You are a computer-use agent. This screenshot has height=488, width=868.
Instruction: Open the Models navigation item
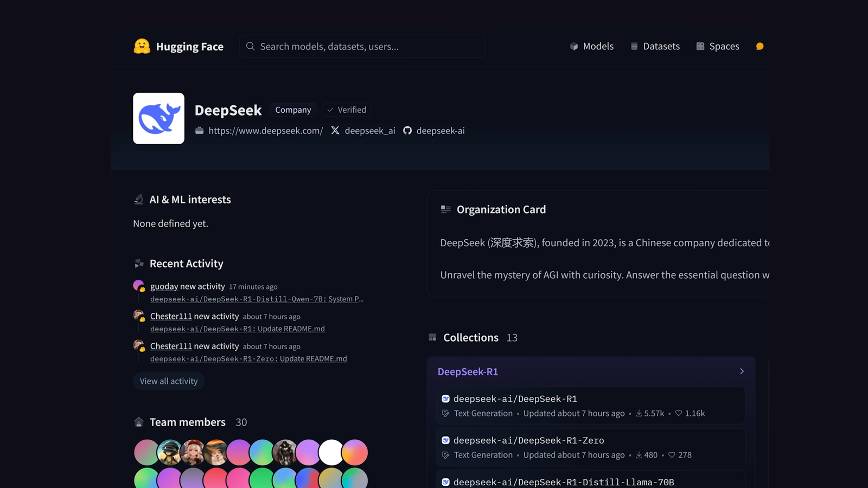(x=591, y=46)
